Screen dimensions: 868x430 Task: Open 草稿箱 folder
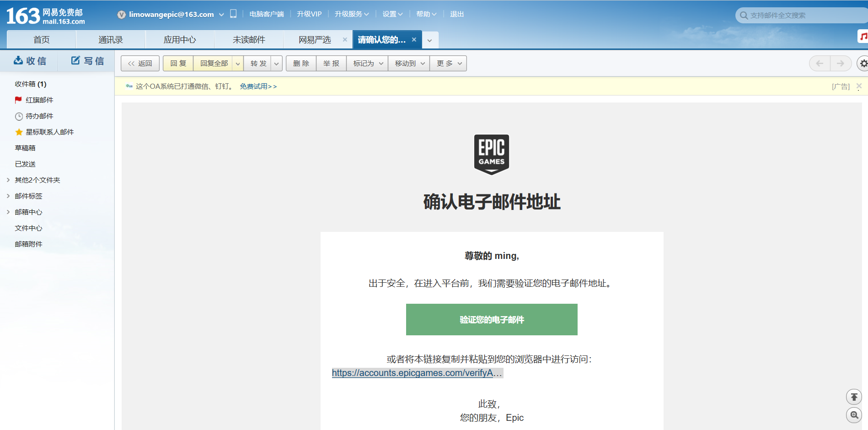25,148
